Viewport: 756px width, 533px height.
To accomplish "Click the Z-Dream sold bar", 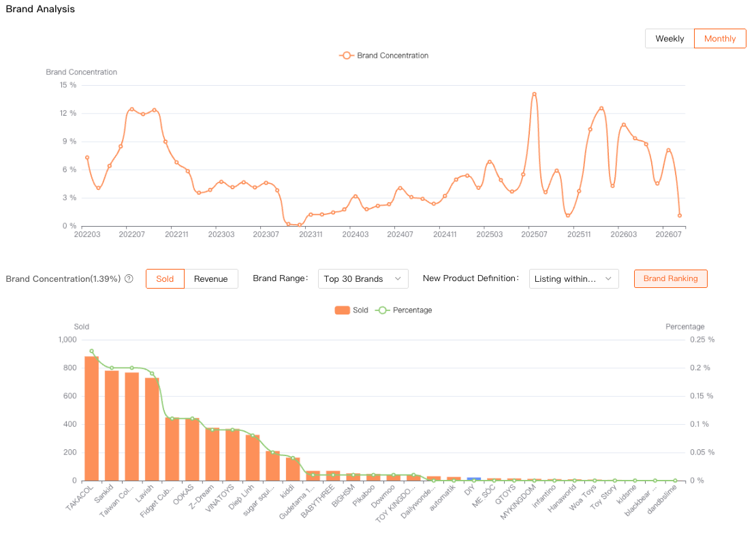I will tap(212, 454).
